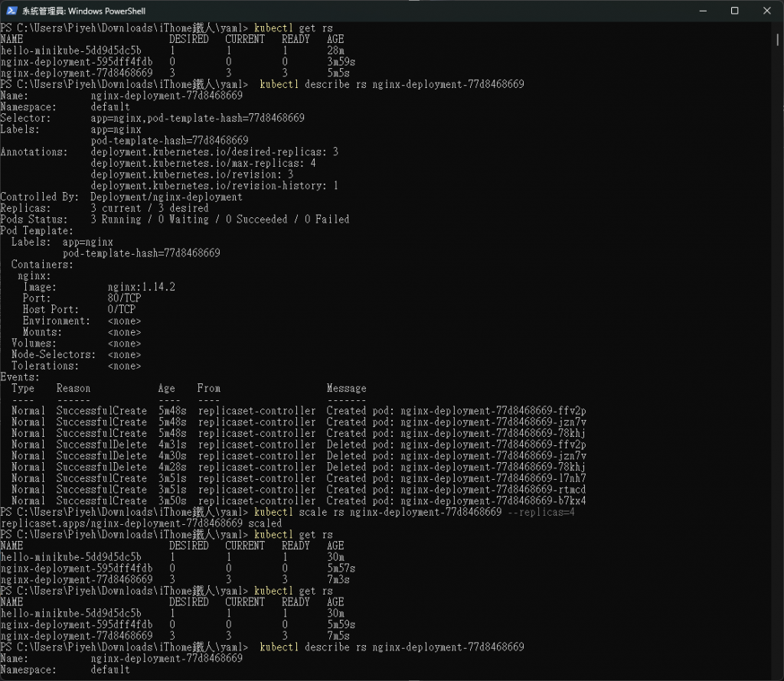Image resolution: width=784 pixels, height=681 pixels.
Task: Click the replicaset.apps scaled output line
Action: click(x=141, y=523)
